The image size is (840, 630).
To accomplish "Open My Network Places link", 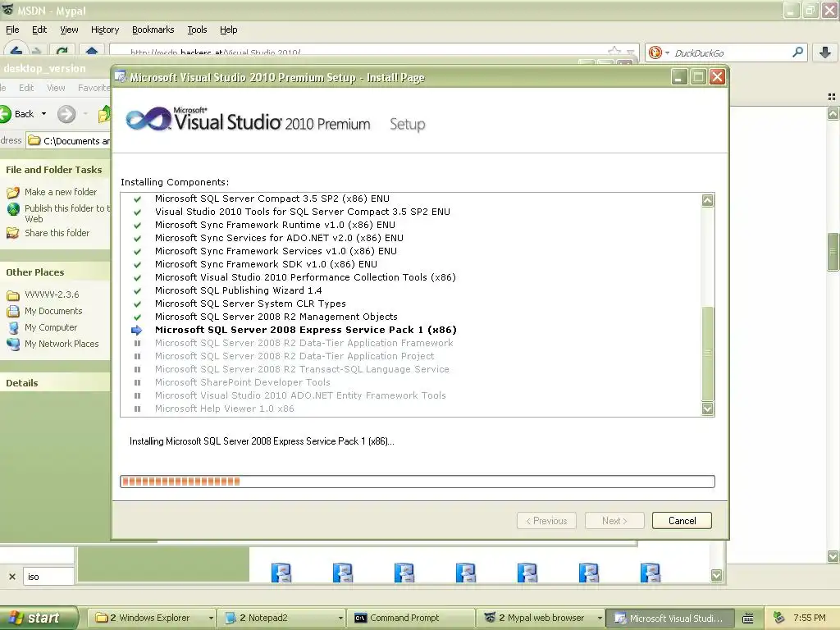I will [x=62, y=344].
